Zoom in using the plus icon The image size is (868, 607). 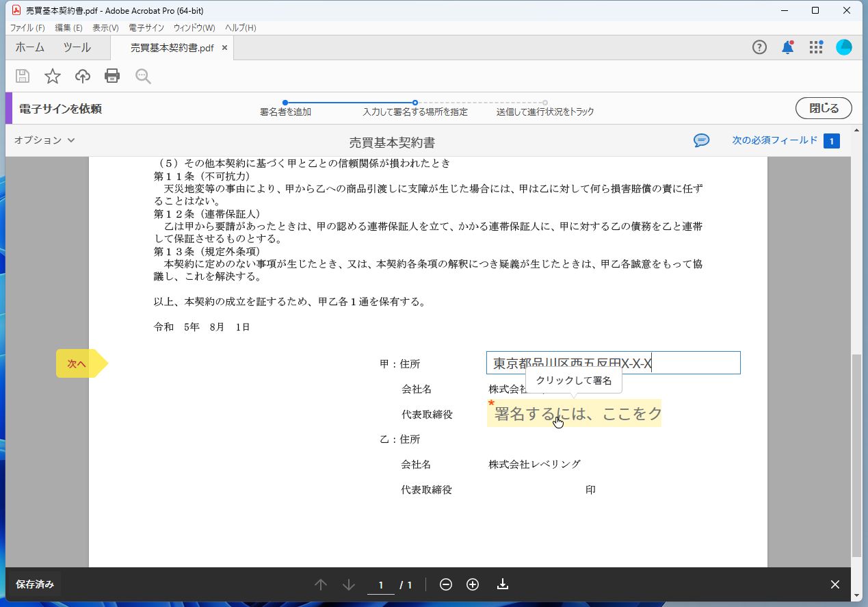pyautogui.click(x=472, y=584)
